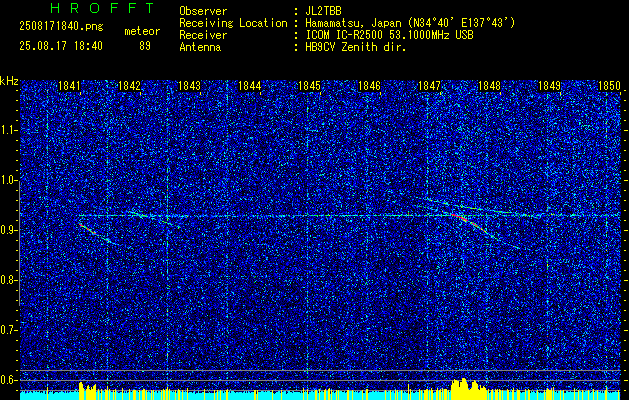629x400 pixels.
Task: Click the 1842 time marker
Action: 130,86
